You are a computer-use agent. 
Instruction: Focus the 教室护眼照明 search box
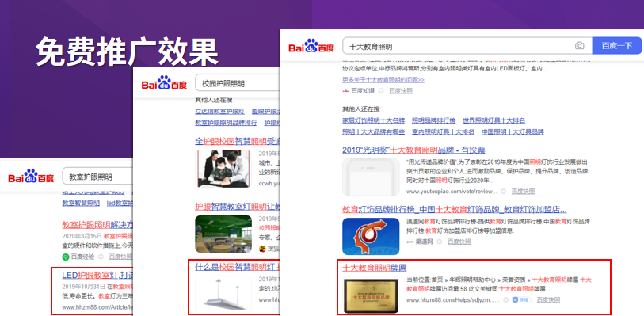point(97,177)
